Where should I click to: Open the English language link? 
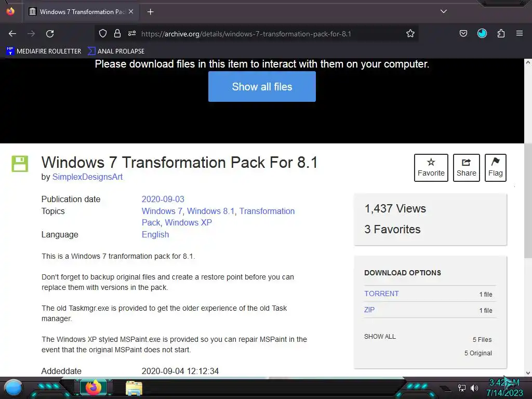coord(155,234)
